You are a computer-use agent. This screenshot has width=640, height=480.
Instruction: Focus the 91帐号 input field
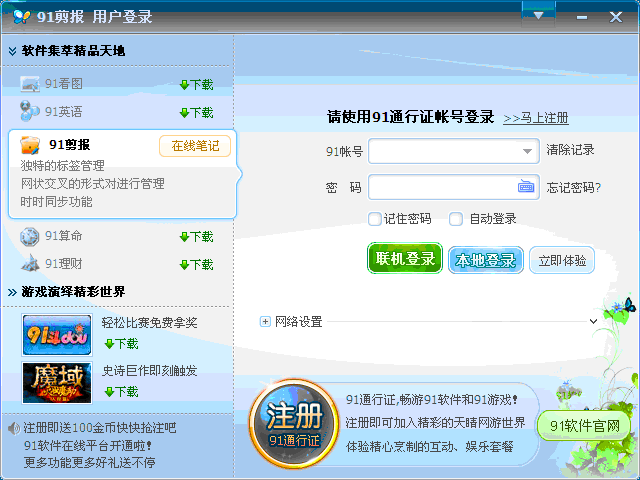pyautogui.click(x=454, y=151)
